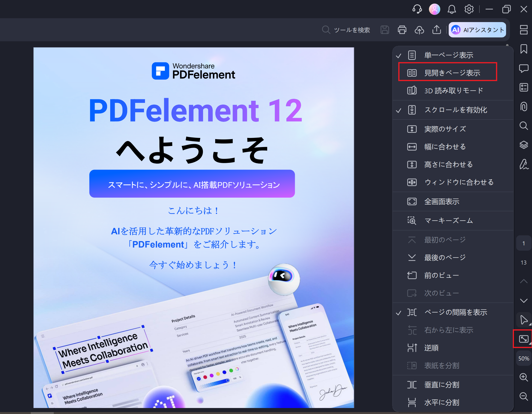Choose 高さに合わせる fit height
532x414 pixels.
[x=453, y=165]
